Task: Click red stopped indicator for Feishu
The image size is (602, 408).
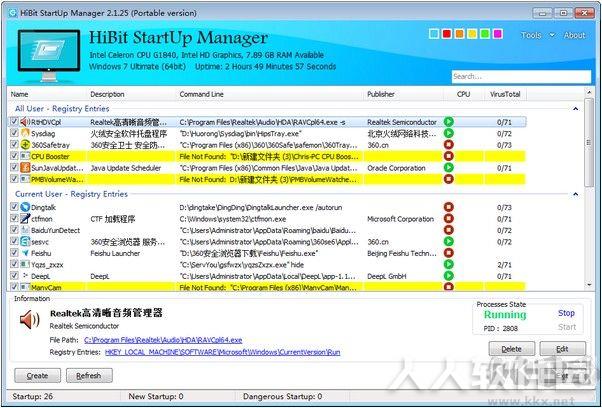Action: tap(448, 253)
